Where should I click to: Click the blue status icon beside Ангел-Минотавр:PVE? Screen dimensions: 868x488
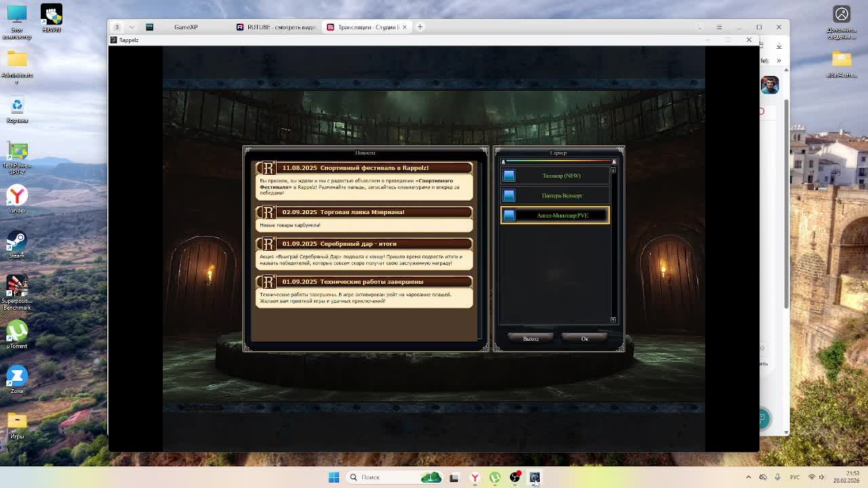tap(509, 216)
